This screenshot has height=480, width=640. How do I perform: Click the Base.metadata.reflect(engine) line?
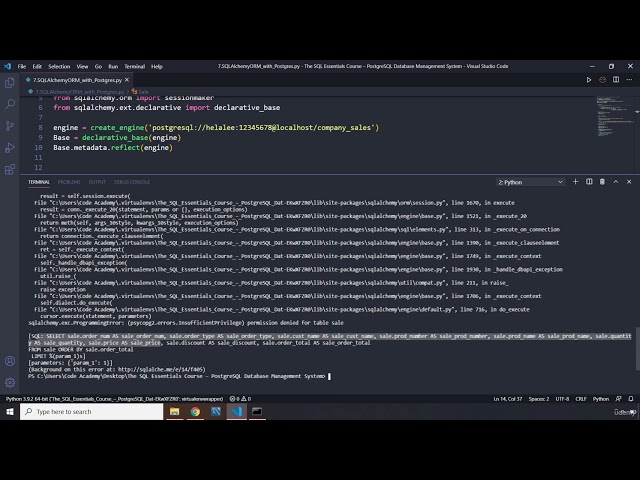point(113,148)
